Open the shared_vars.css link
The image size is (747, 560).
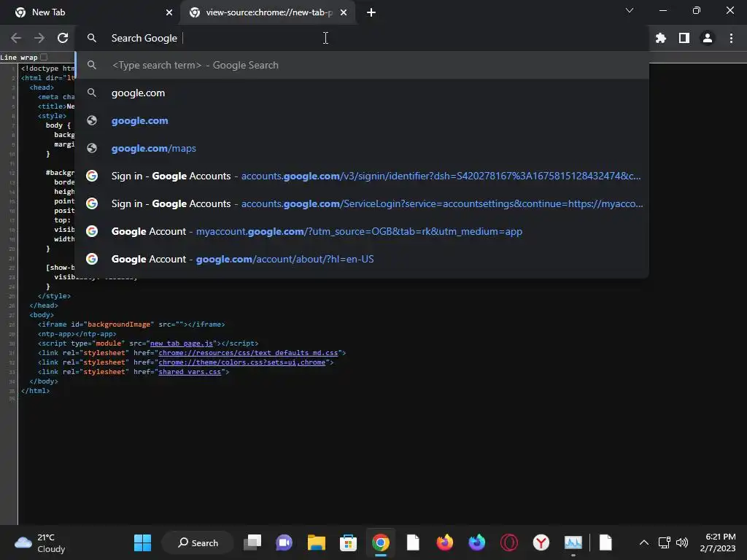click(190, 372)
